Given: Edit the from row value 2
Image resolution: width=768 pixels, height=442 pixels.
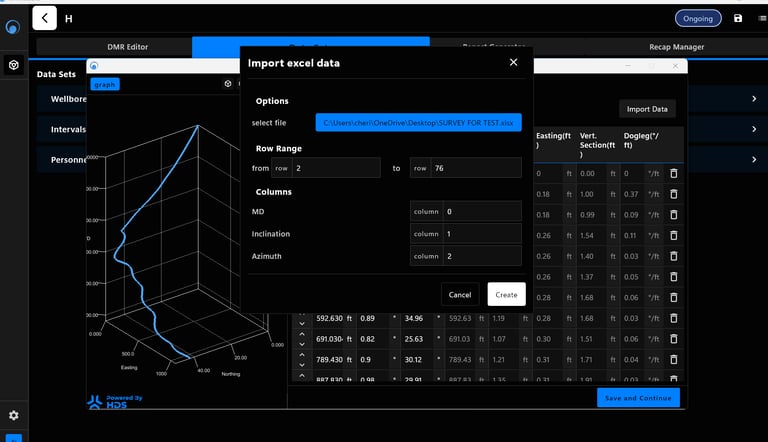Looking at the screenshot, I should click(x=336, y=168).
